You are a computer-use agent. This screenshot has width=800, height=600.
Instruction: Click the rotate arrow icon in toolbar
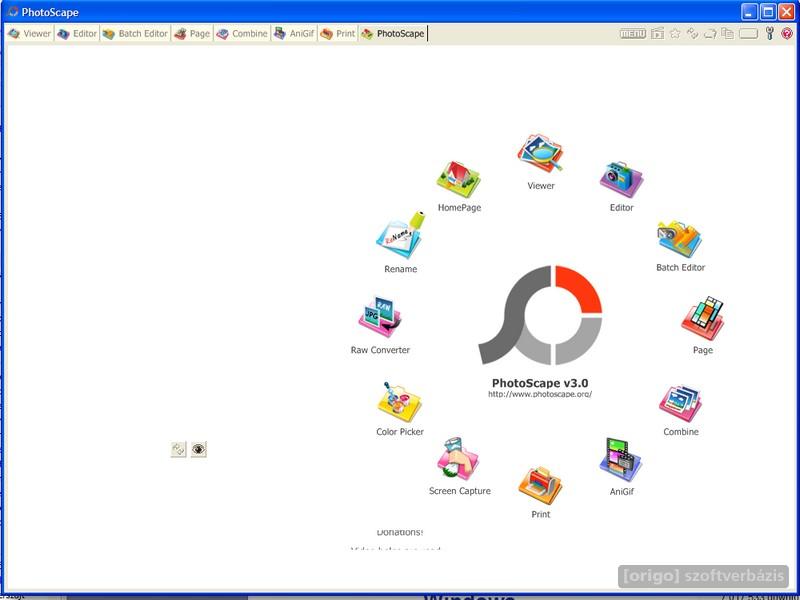point(710,34)
